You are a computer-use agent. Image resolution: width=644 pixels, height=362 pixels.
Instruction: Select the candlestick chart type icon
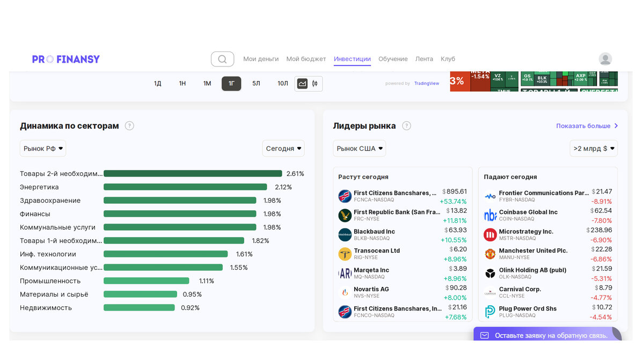tap(314, 83)
